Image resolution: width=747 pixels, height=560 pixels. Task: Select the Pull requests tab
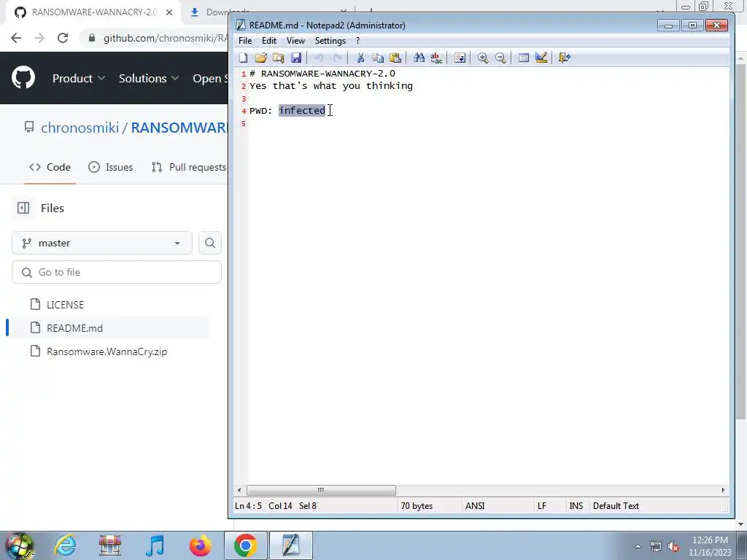tap(189, 167)
